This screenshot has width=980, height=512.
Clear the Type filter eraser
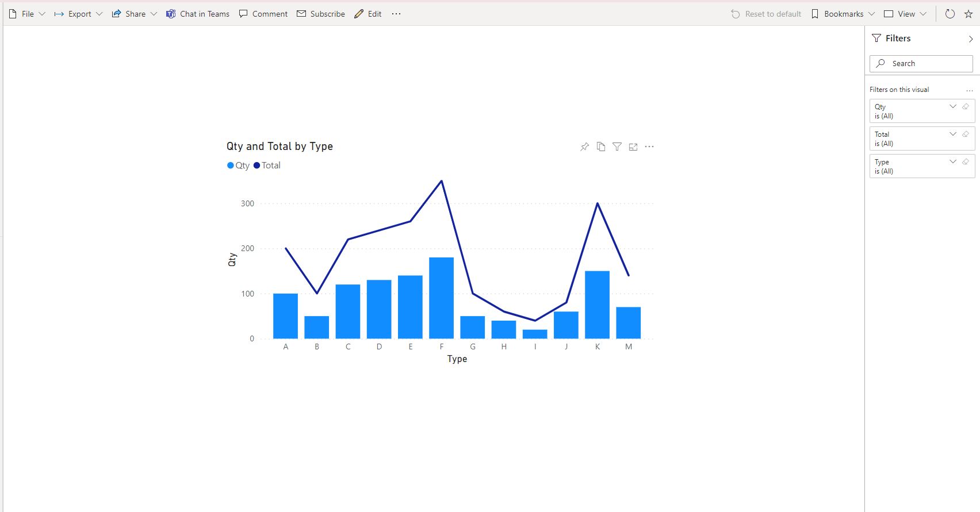click(x=966, y=161)
